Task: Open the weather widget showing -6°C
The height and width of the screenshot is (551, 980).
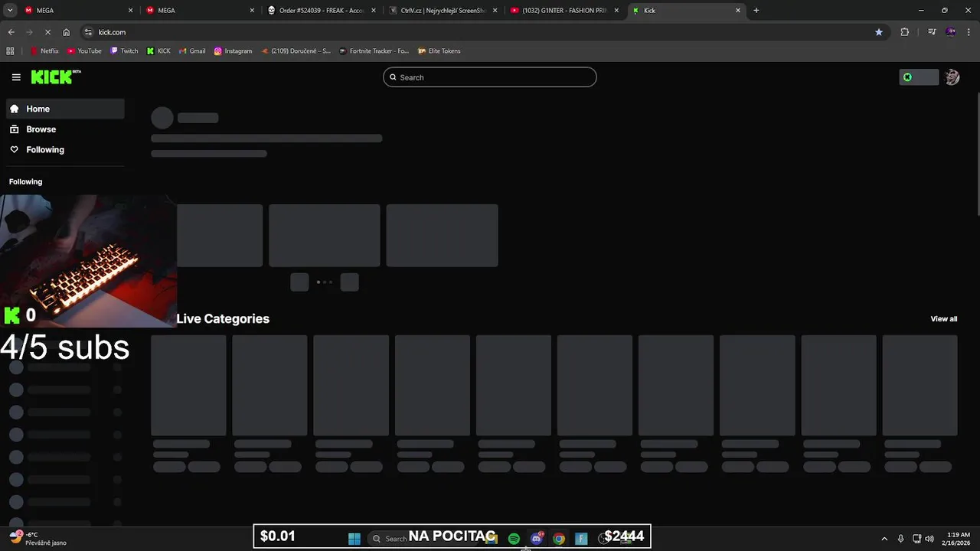Action: pos(38,539)
